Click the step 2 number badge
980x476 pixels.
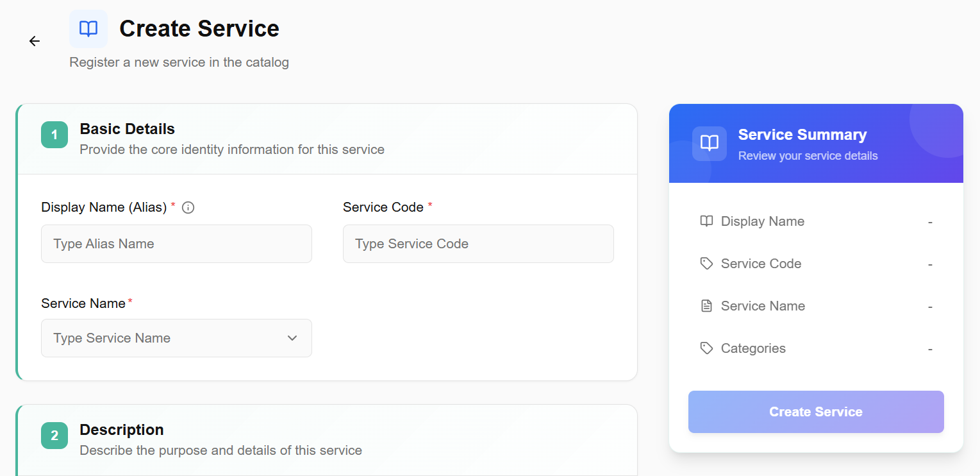tap(54, 436)
